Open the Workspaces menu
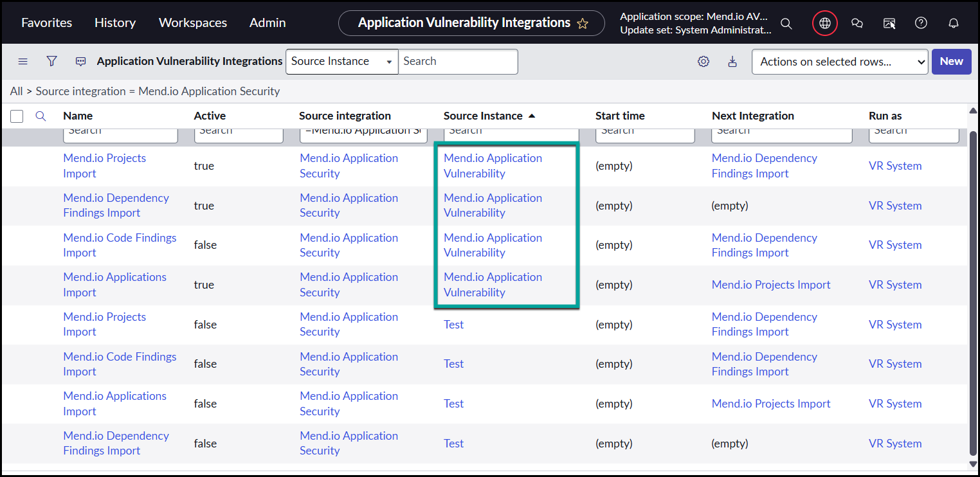980x477 pixels. [x=192, y=22]
